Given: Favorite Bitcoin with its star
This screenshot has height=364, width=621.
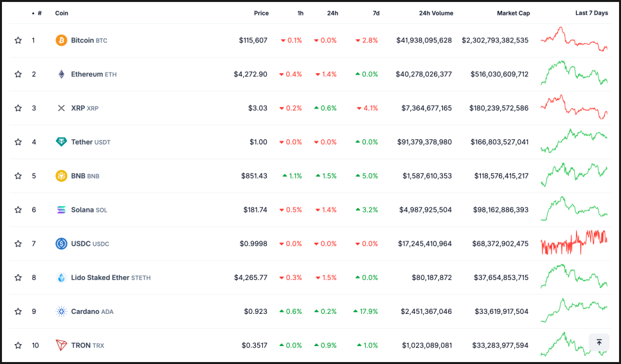Looking at the screenshot, I should pyautogui.click(x=18, y=40).
